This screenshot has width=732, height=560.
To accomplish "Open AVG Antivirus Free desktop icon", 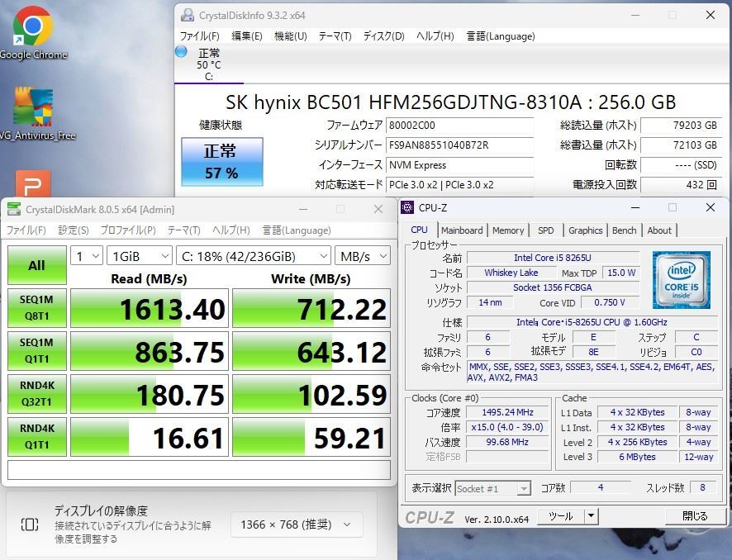I will pyautogui.click(x=34, y=114).
